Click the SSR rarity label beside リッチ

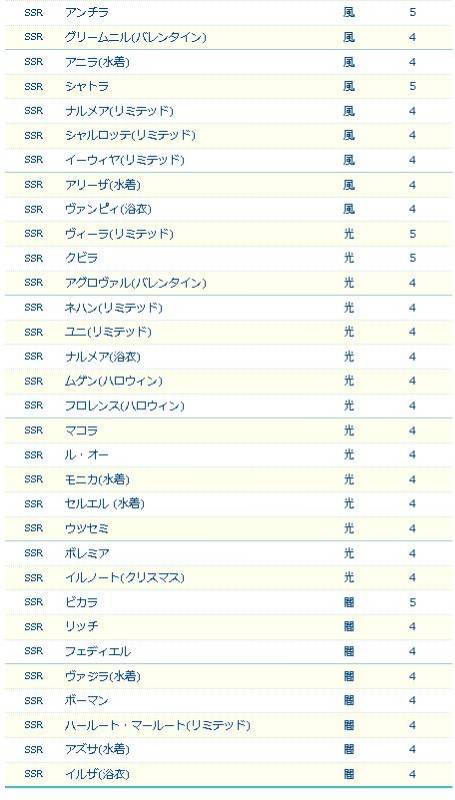tap(34, 627)
